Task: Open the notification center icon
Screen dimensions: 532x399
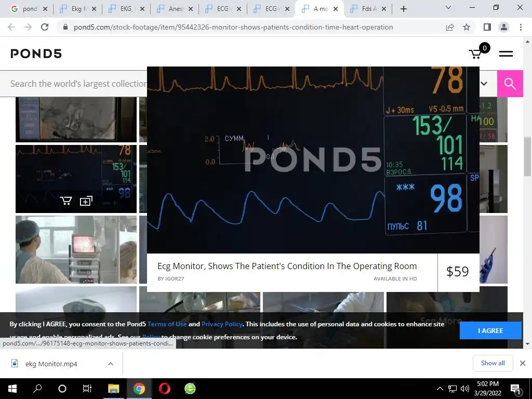Action: pyautogui.click(x=515, y=389)
